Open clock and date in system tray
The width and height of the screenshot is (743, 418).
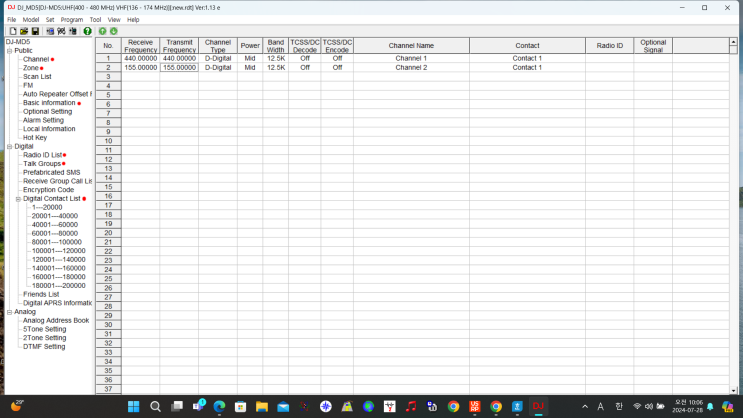(689, 406)
